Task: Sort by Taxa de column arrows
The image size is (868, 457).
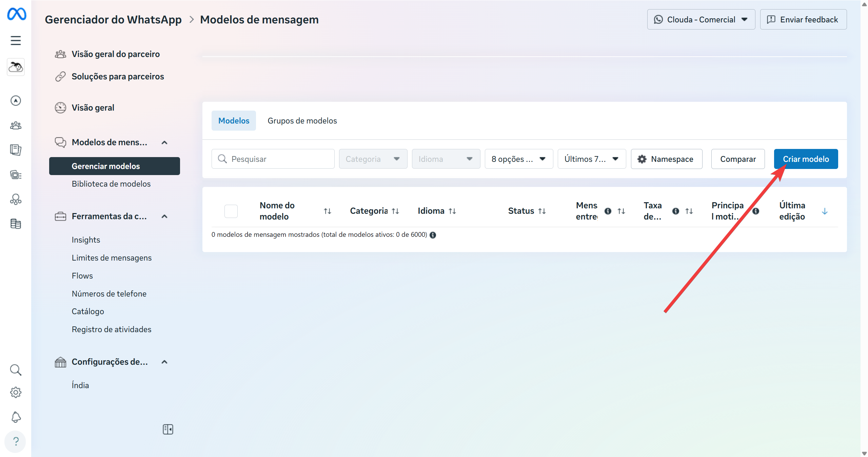Action: coord(689,211)
